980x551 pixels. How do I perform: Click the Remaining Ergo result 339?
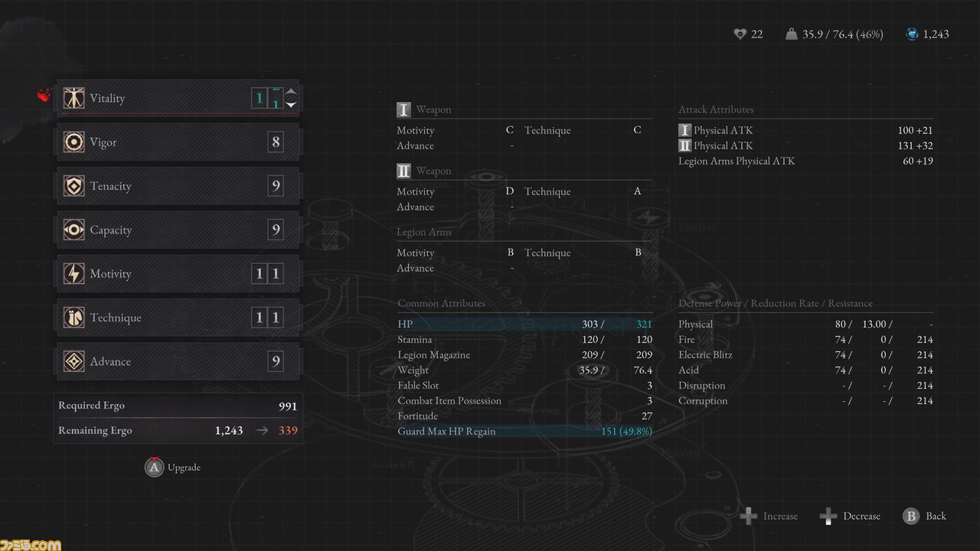click(x=288, y=431)
